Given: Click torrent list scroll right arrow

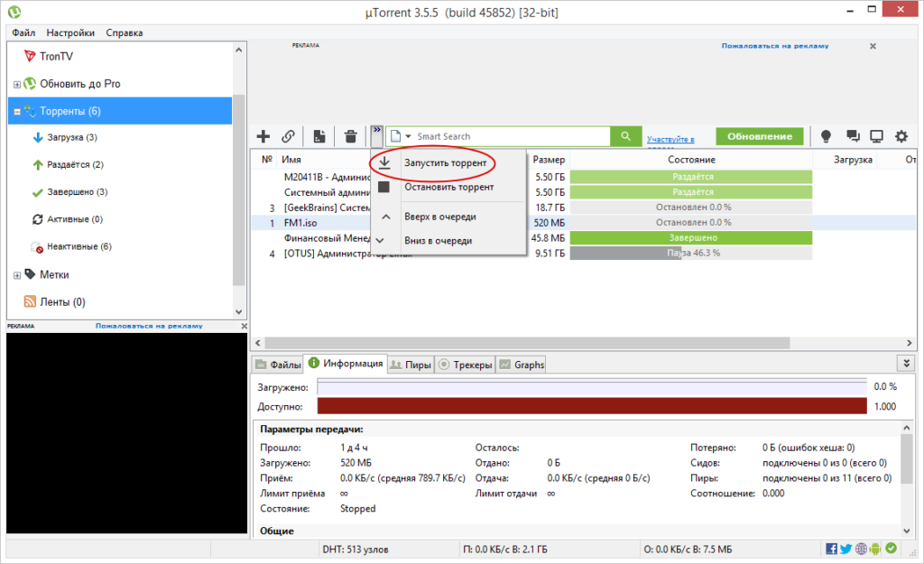Looking at the screenshot, I should 910,342.
